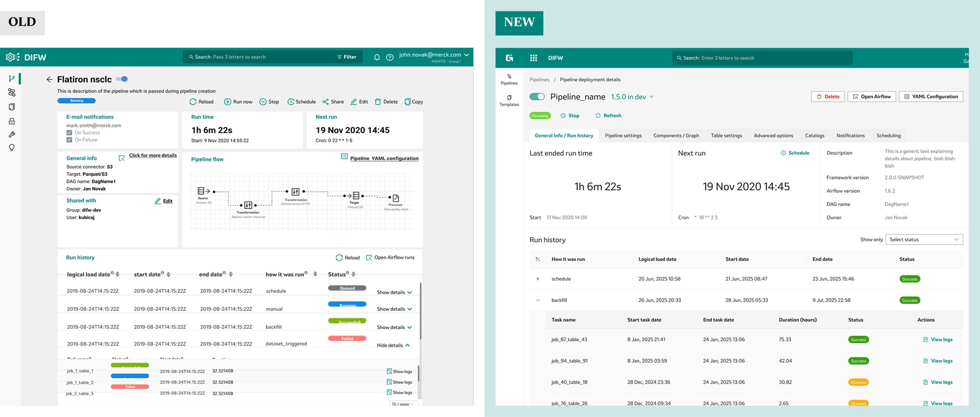Open the app grid icon in the new header

point(534,58)
